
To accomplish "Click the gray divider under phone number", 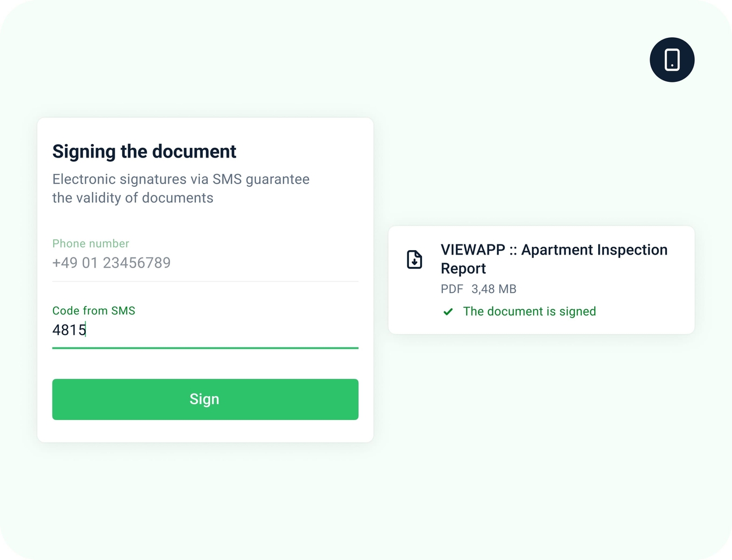I will 205,281.
